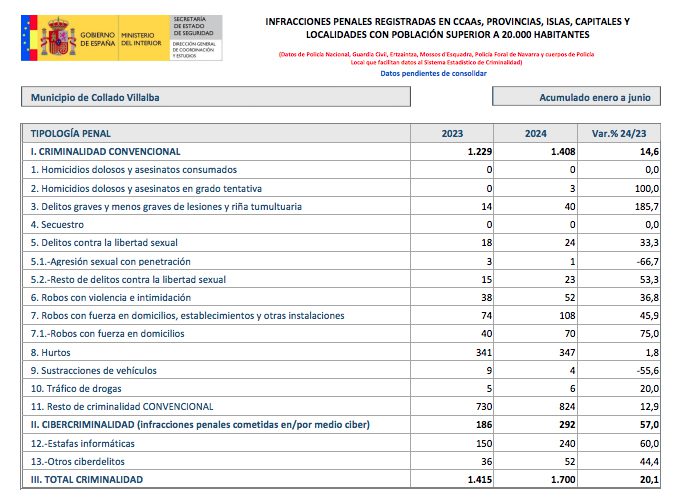Select the III. TOTAL CRIMINALIDAD row label

click(x=86, y=480)
